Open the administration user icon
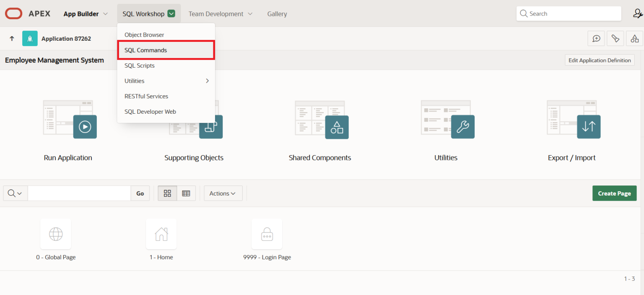This screenshot has width=644, height=295. [x=638, y=13]
